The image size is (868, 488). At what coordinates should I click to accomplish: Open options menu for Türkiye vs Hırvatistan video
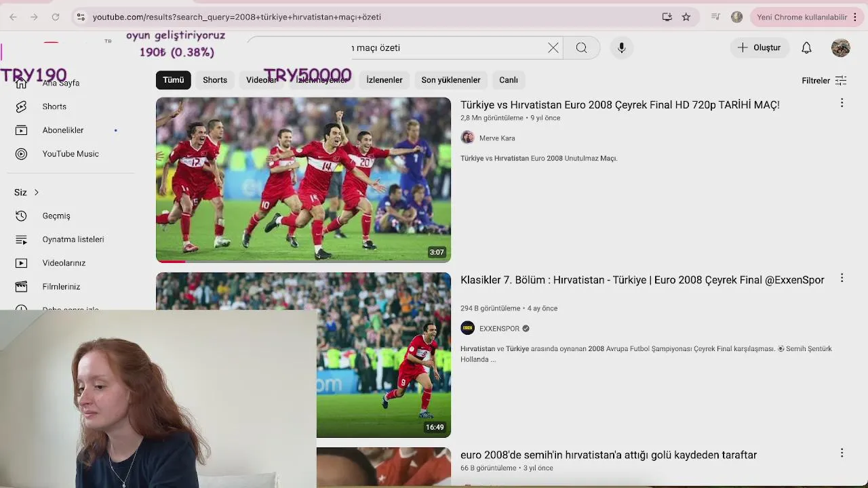point(842,103)
